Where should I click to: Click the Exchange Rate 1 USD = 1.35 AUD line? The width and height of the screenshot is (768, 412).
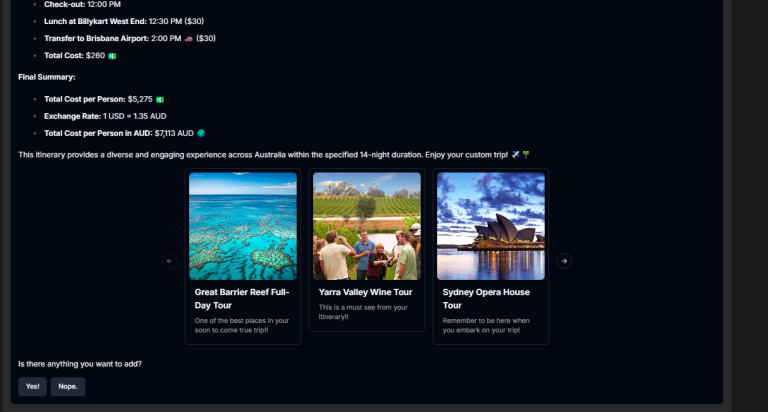pos(105,116)
